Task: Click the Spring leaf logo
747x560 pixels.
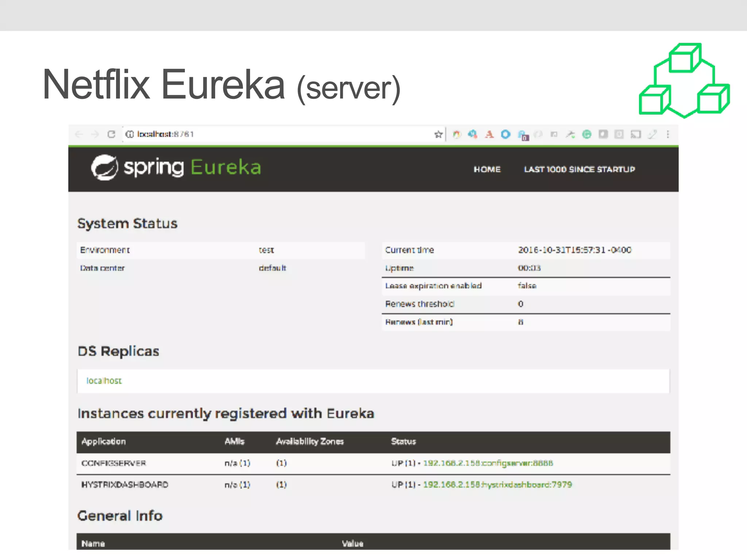Action: 105,168
